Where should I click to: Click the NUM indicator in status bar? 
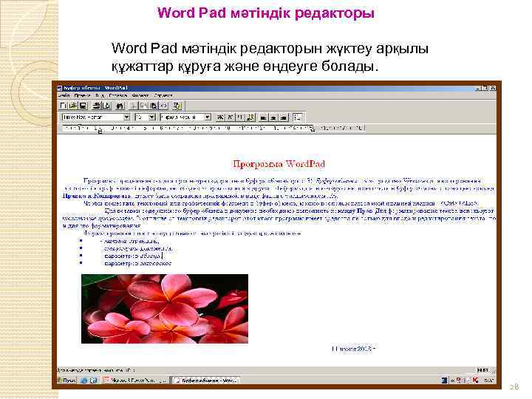point(482,370)
